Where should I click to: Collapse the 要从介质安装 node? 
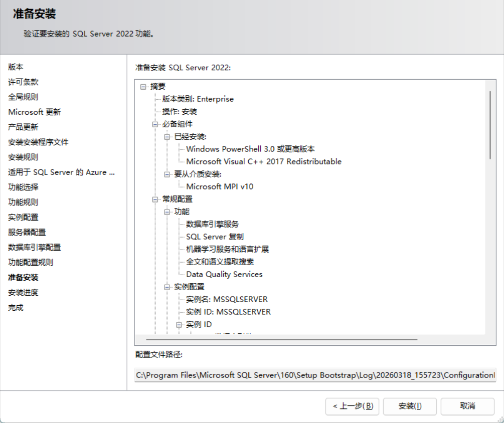point(167,174)
